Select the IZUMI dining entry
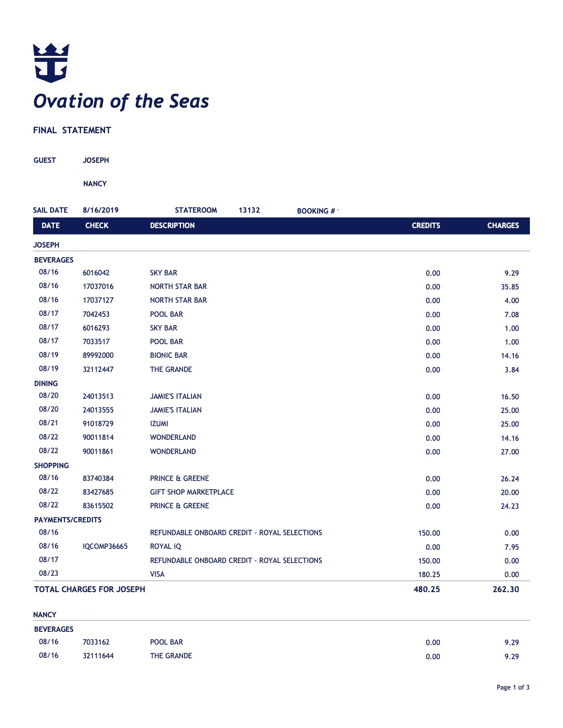Viewport: 563px width, 728px height. pyautogui.click(x=159, y=424)
